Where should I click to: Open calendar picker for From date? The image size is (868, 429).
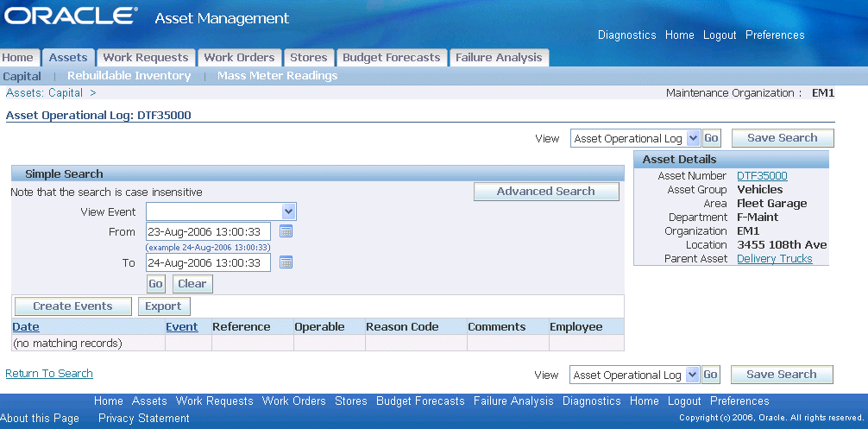coord(286,231)
